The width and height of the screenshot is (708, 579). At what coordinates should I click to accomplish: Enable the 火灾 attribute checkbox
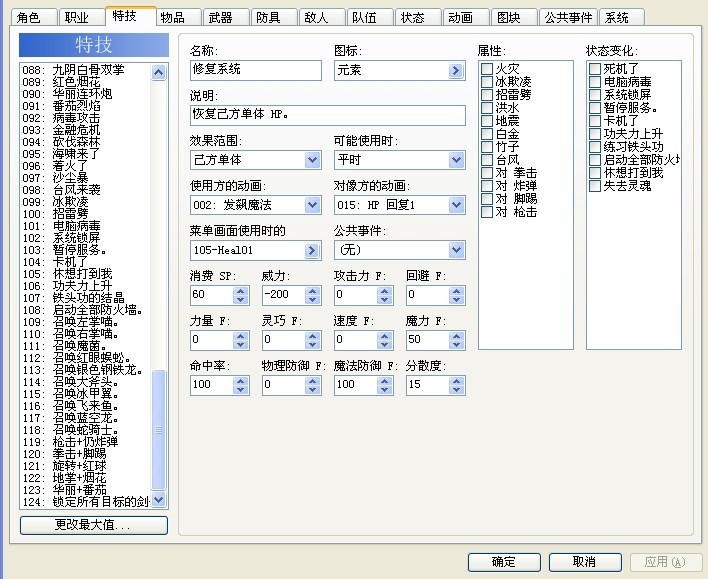coord(487,69)
